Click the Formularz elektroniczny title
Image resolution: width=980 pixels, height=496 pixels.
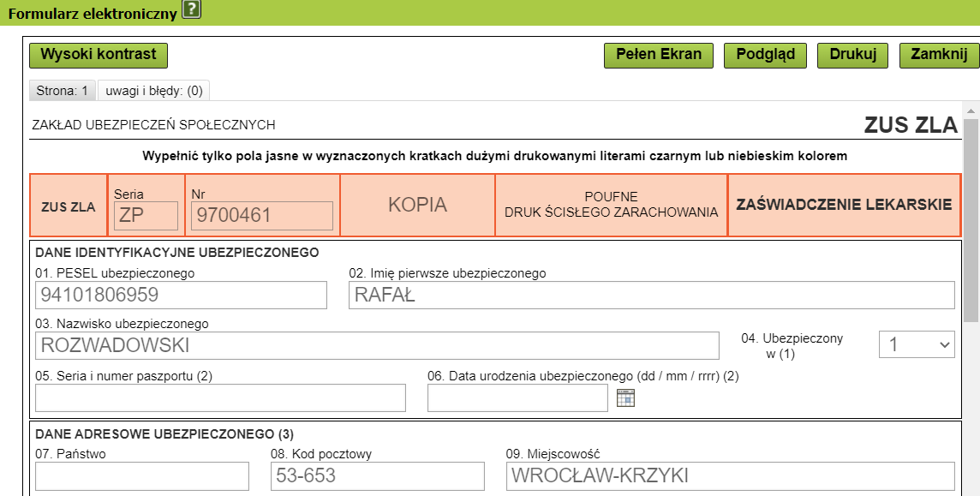point(93,13)
